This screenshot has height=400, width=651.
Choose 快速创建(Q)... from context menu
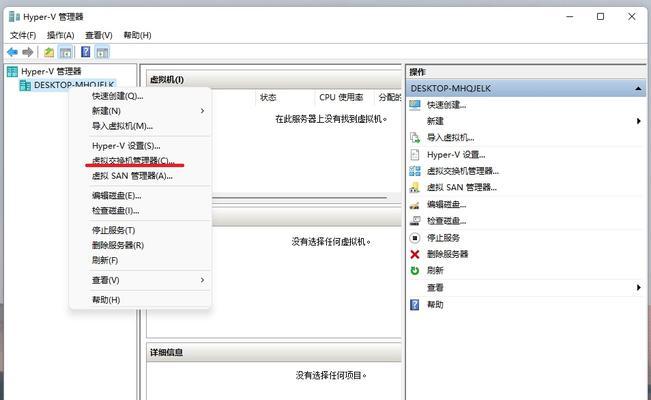(141, 96)
